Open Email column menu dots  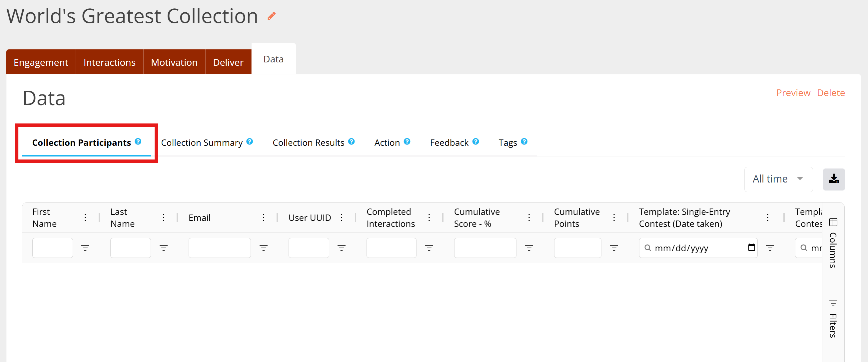(264, 218)
